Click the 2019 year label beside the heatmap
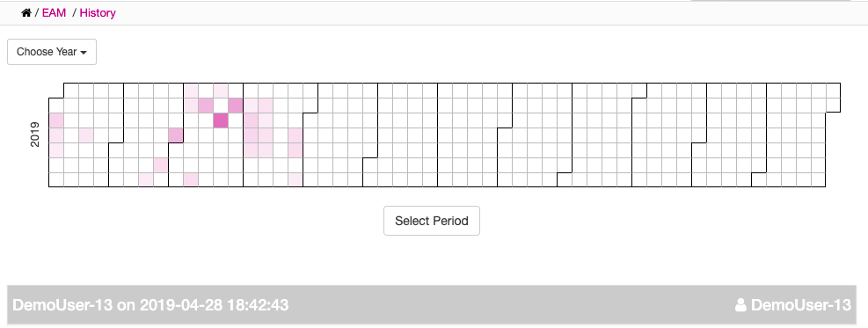The height and width of the screenshot is (328, 868). pyautogui.click(x=35, y=135)
